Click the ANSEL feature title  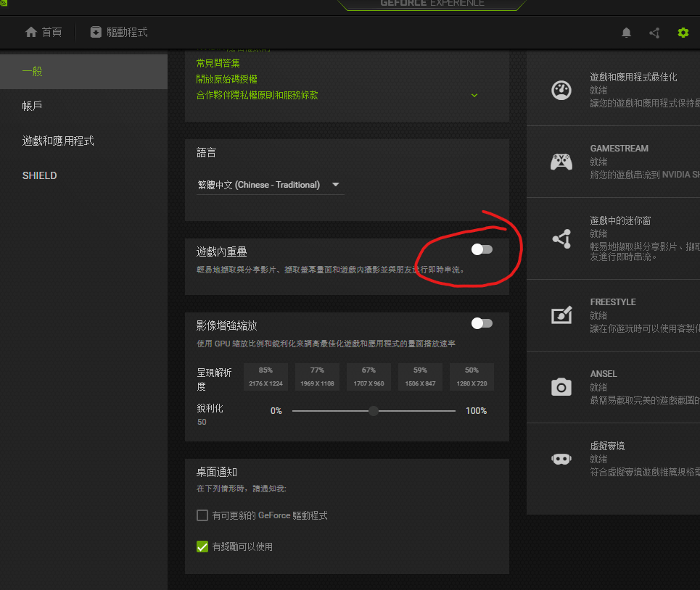pos(604,374)
